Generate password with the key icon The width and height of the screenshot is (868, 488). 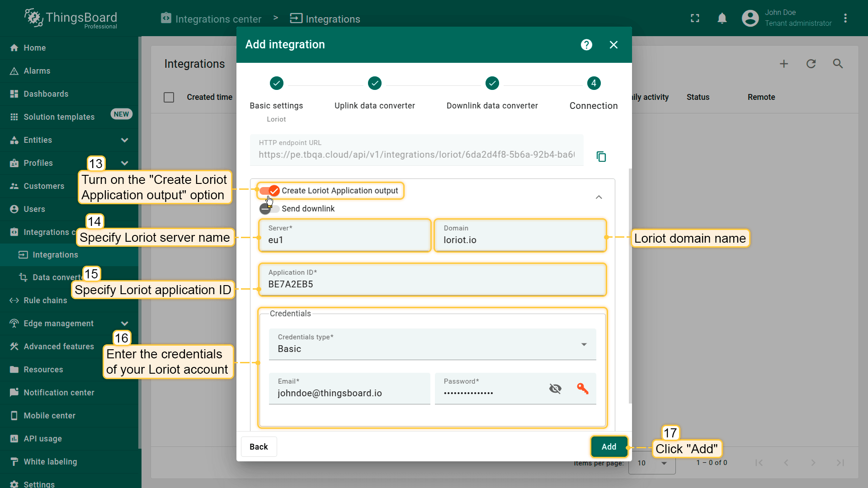tap(582, 388)
